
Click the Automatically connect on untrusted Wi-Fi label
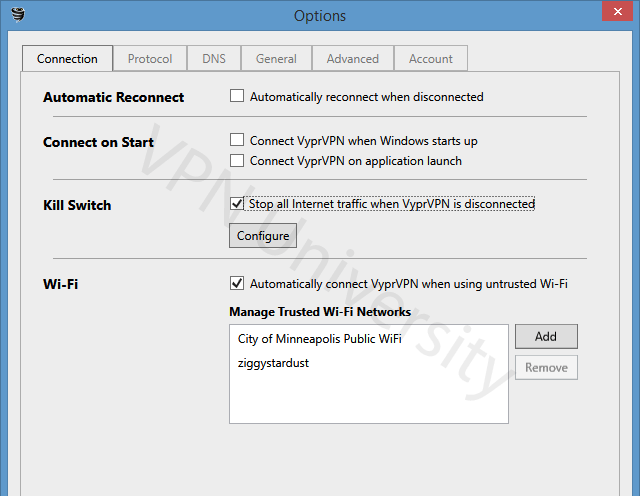(x=409, y=284)
